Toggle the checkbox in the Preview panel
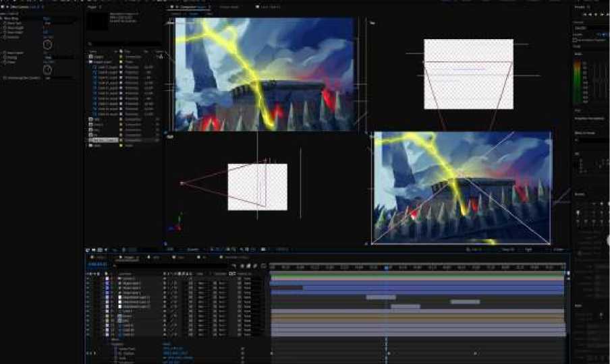Image resolution: width=610 pixels, height=364 pixels. coord(575,40)
